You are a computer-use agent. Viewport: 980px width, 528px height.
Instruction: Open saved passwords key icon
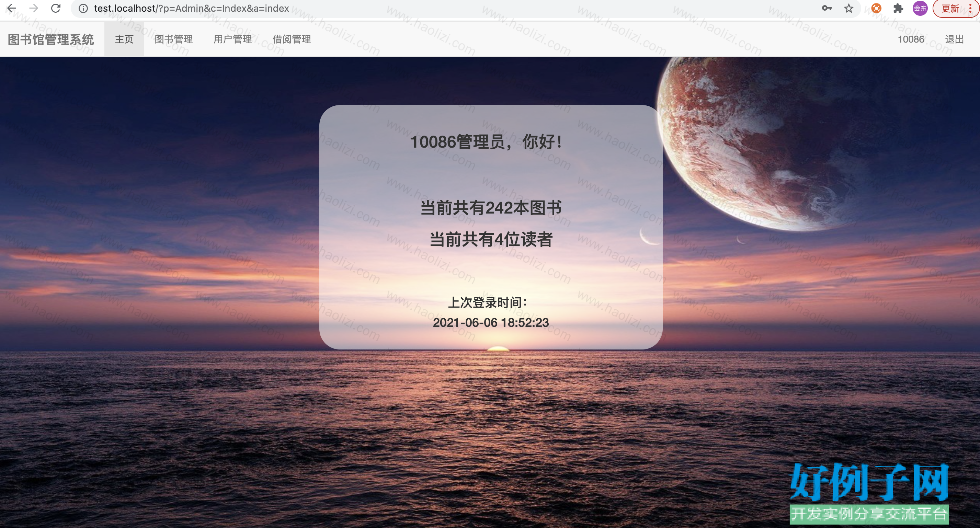pos(826,8)
